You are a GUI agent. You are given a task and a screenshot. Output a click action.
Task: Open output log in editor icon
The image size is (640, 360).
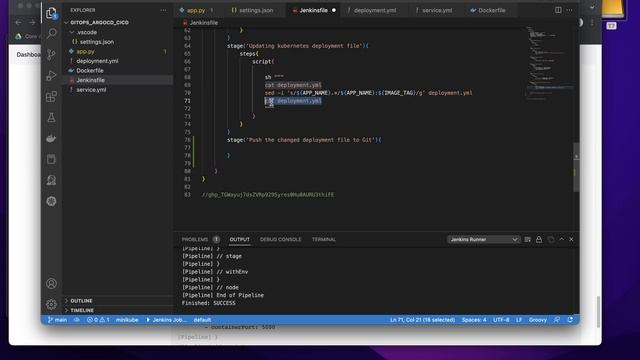click(551, 240)
